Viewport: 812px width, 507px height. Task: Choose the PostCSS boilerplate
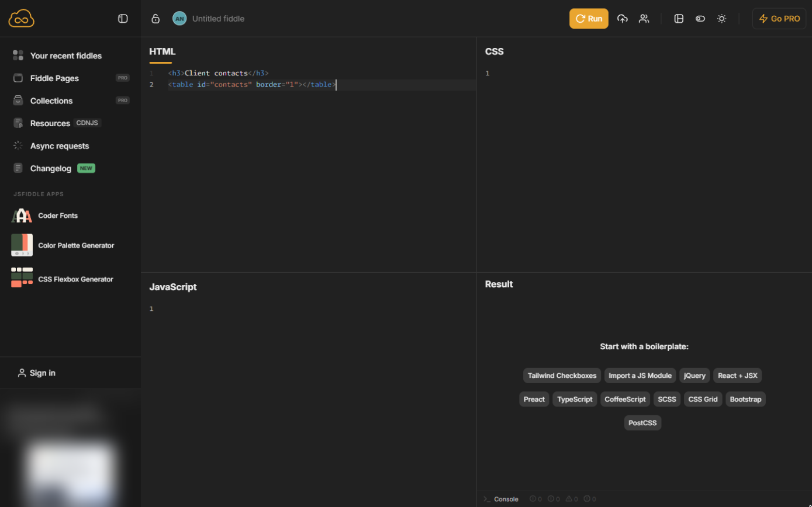[x=642, y=423]
